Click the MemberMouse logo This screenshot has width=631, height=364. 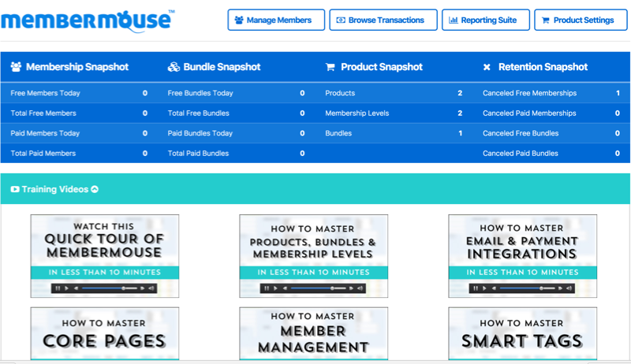coord(88,21)
